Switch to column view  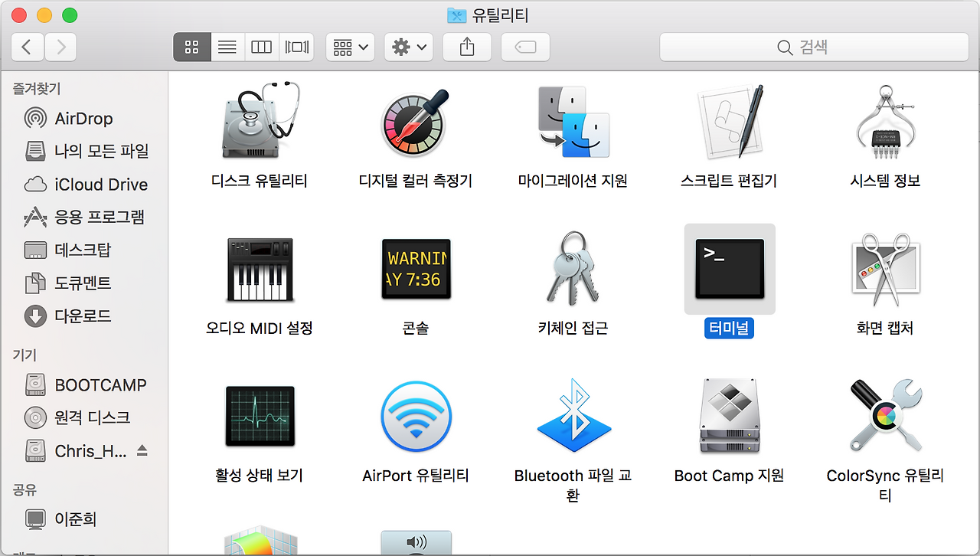(x=262, y=47)
